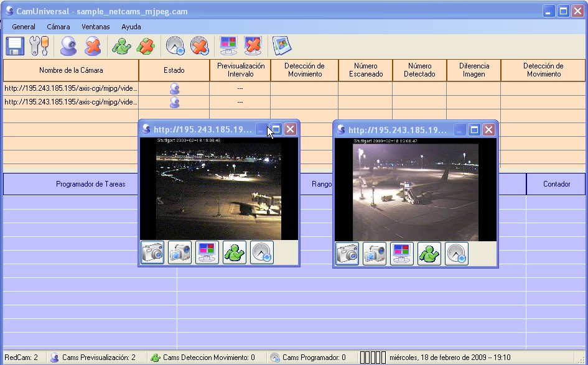Click camera-with-picture icon in left camera window
The width and height of the screenshot is (588, 365).
(180, 252)
